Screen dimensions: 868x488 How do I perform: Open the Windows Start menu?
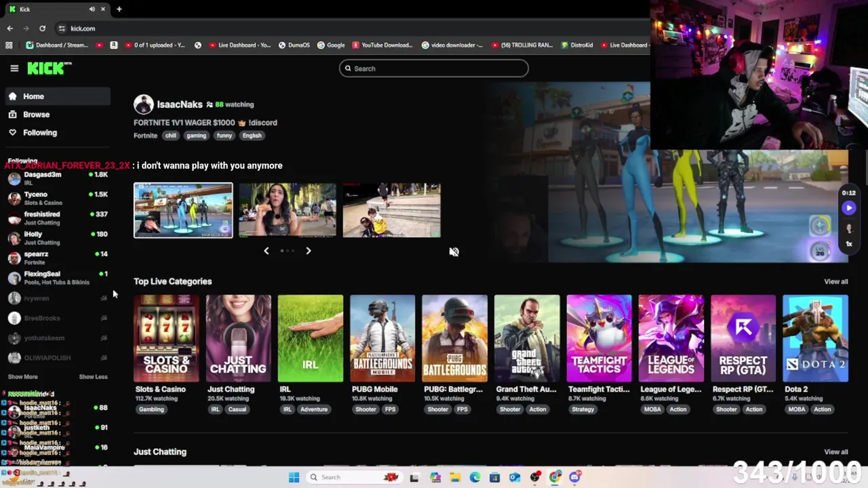[x=294, y=477]
